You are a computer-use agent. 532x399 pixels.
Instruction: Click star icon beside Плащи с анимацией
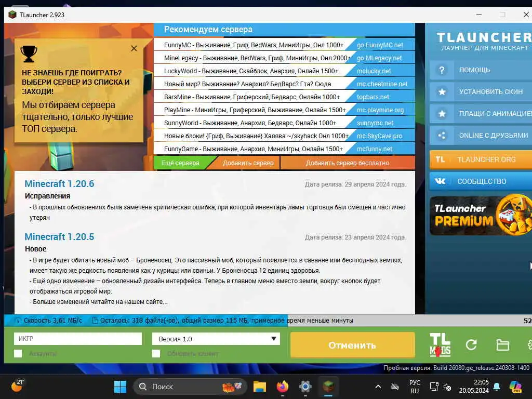(442, 114)
